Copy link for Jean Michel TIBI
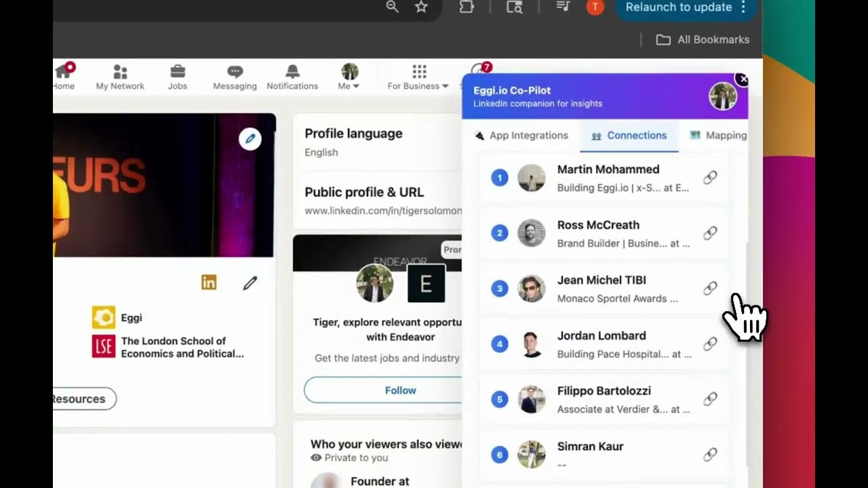 coord(710,289)
